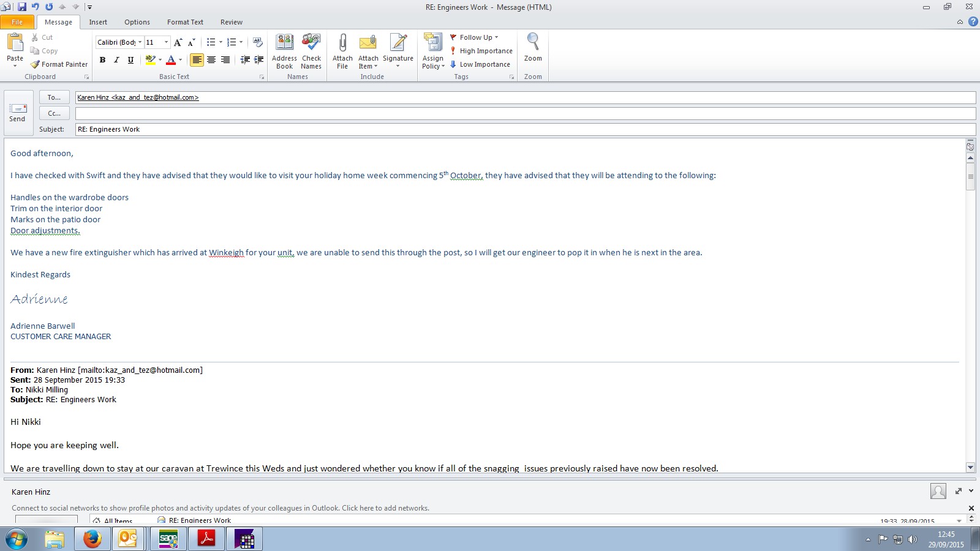The image size is (980, 551).
Task: Toggle Italic text formatting
Action: [116, 60]
